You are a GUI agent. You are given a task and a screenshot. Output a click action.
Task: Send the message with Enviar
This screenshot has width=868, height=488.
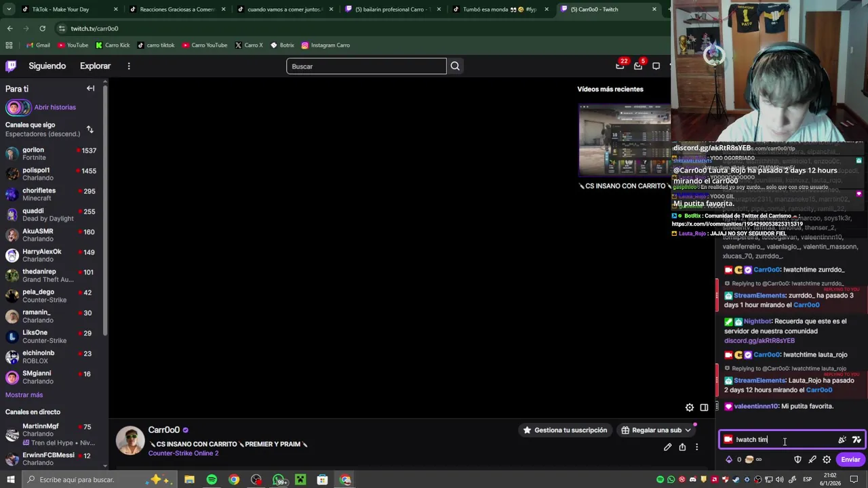850,460
